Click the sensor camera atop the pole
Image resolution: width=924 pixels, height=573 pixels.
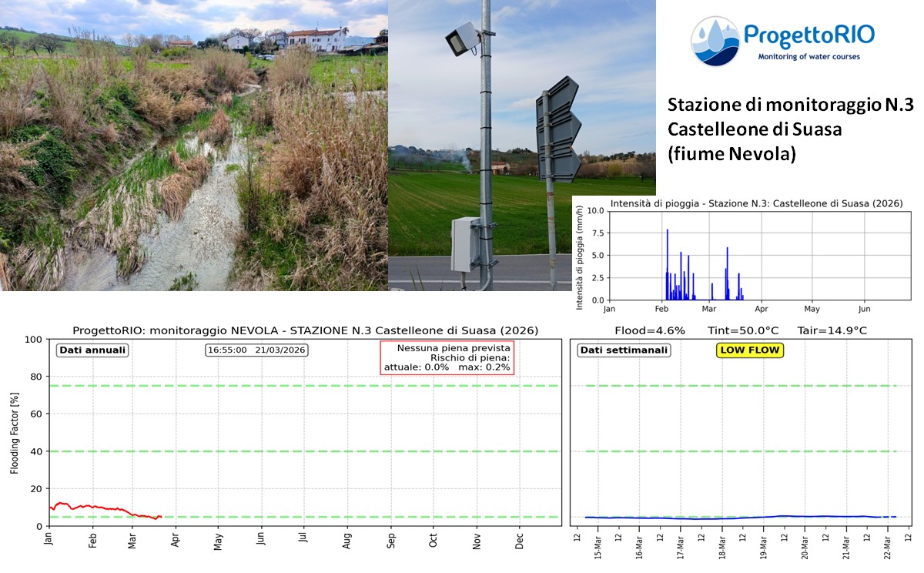(463, 39)
